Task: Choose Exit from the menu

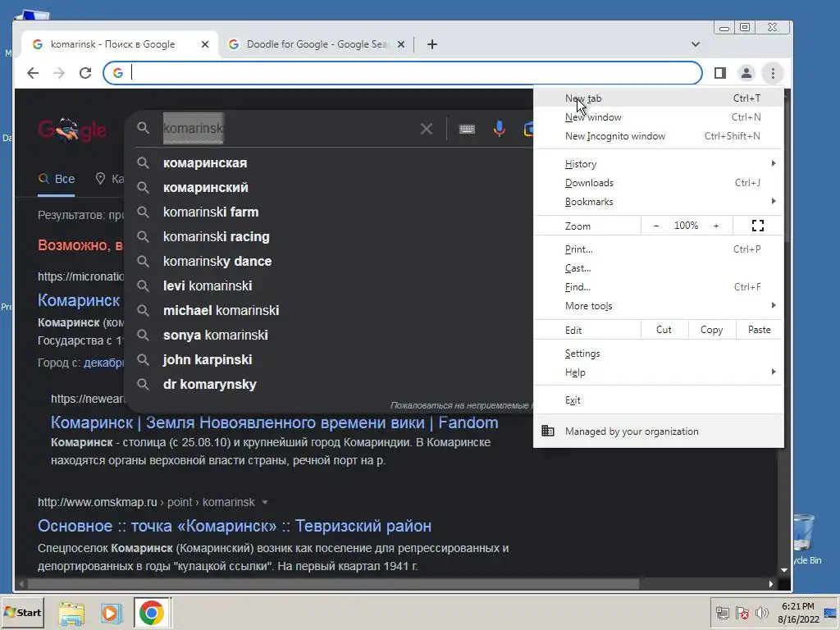Action: pos(659,400)
